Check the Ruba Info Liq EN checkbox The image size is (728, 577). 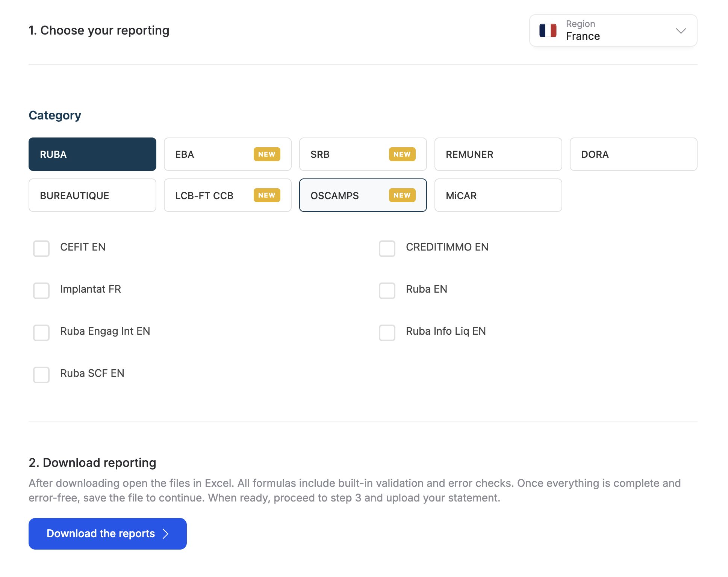[387, 332]
